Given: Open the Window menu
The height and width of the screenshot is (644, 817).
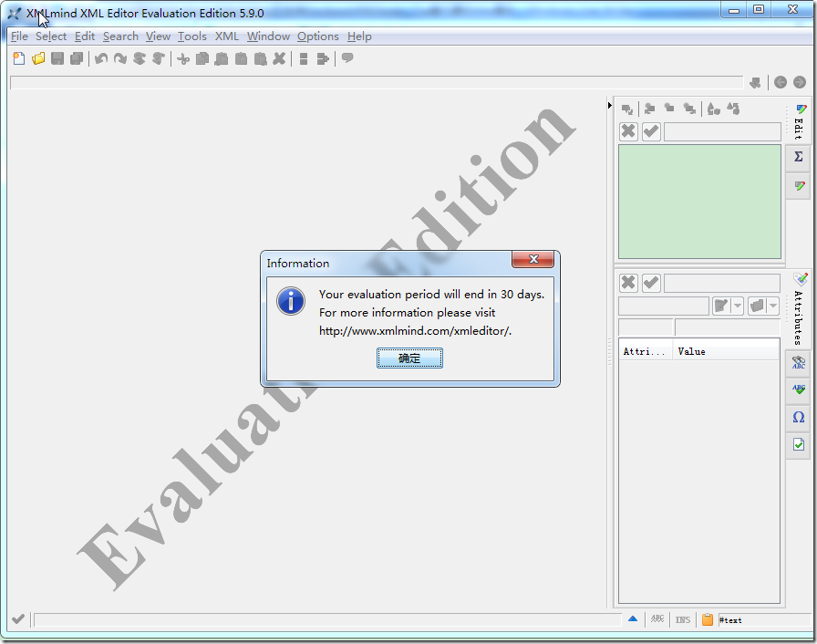Looking at the screenshot, I should 268,36.
